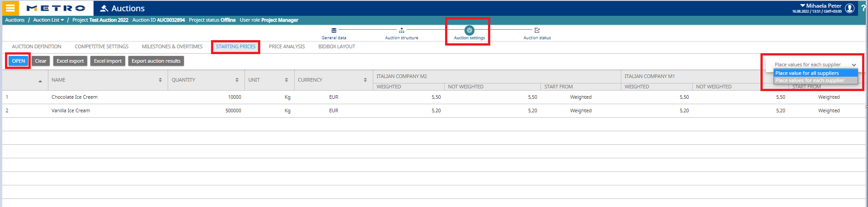Click M1 weighted price 5,50 for Chocolate
This screenshot has height=207, width=868.
pos(684,97)
